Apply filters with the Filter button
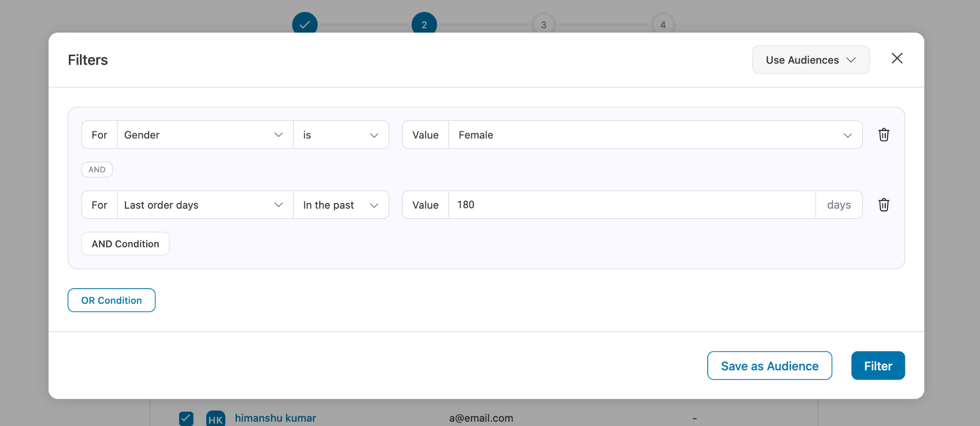980x426 pixels. coord(878,366)
